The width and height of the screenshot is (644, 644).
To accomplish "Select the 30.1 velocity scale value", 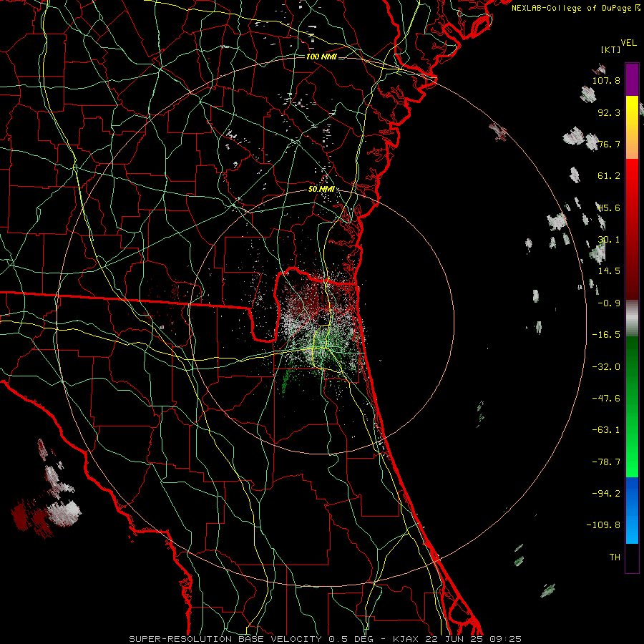I will tap(609, 240).
